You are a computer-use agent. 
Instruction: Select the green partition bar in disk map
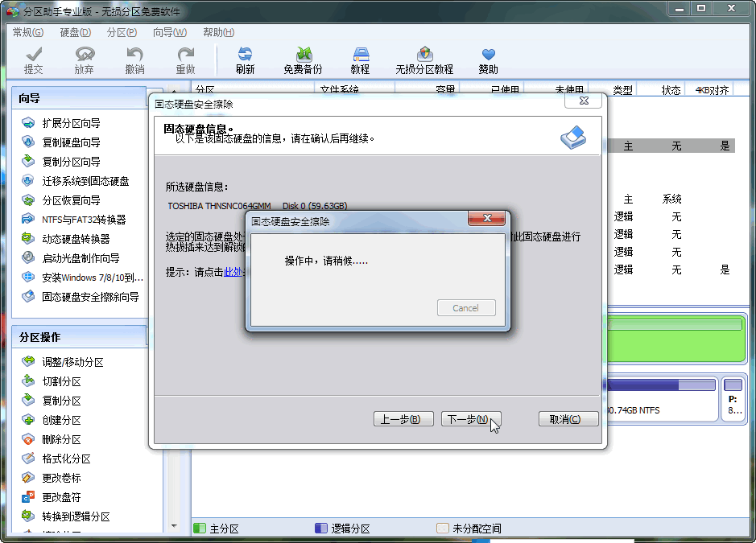tap(677, 339)
